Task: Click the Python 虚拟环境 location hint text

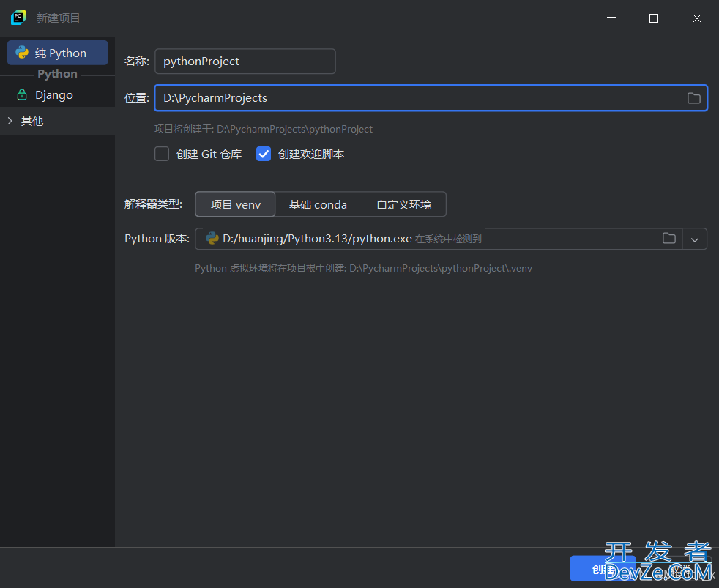Action: click(364, 268)
